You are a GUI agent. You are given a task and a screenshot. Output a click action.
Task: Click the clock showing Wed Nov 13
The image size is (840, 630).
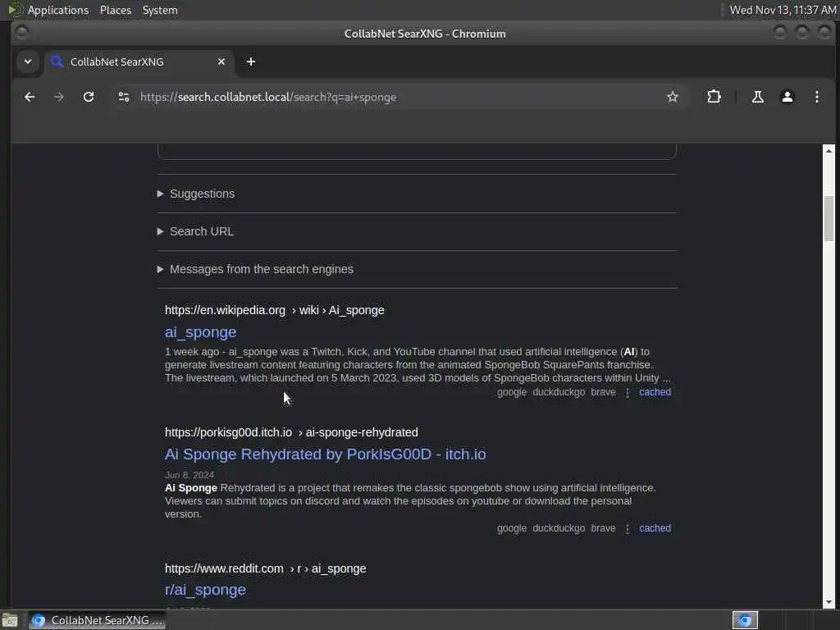tap(783, 10)
